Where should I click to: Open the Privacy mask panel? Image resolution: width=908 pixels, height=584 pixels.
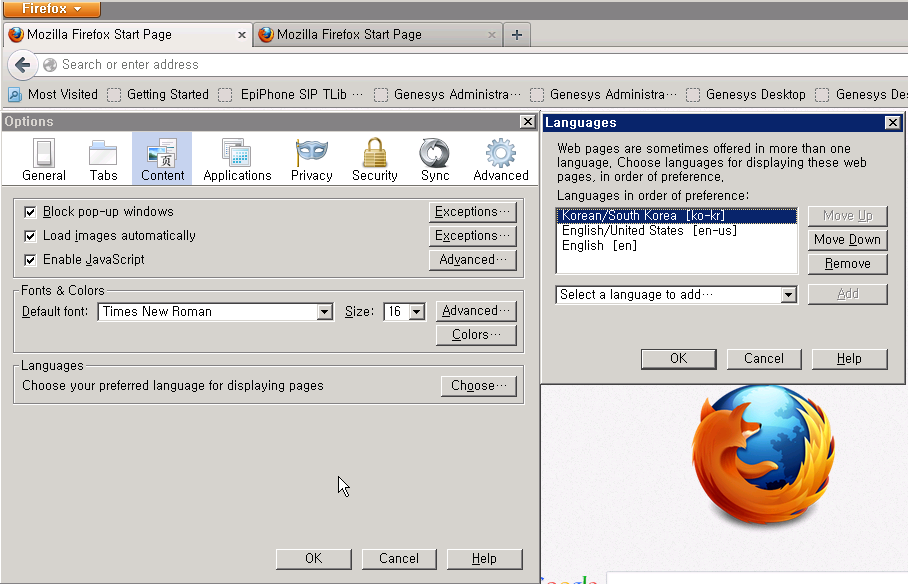coord(312,159)
